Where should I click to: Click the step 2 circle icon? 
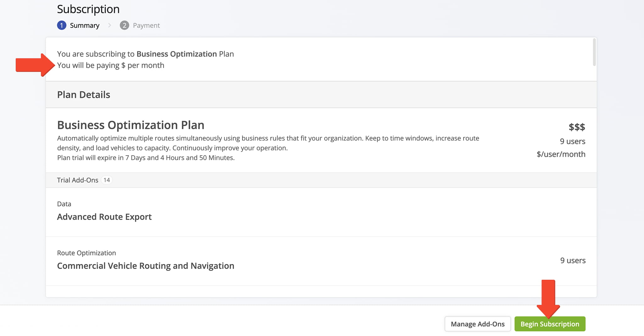[125, 25]
